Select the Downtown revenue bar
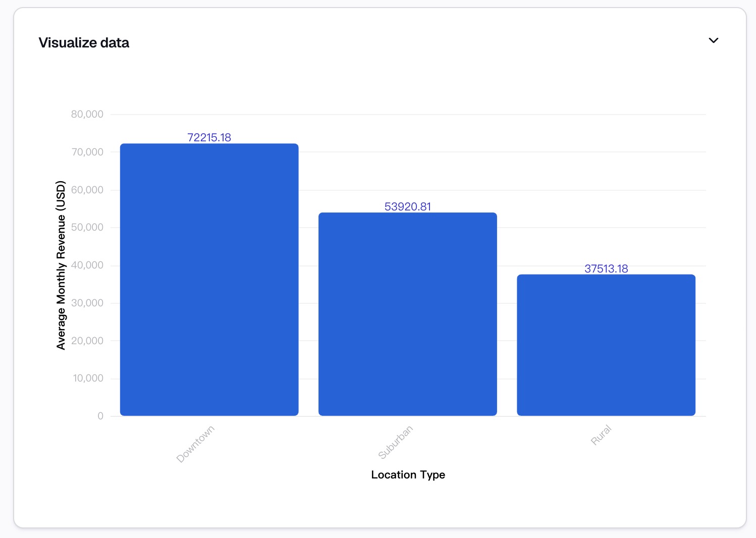The height and width of the screenshot is (538, 756). pyautogui.click(x=209, y=280)
